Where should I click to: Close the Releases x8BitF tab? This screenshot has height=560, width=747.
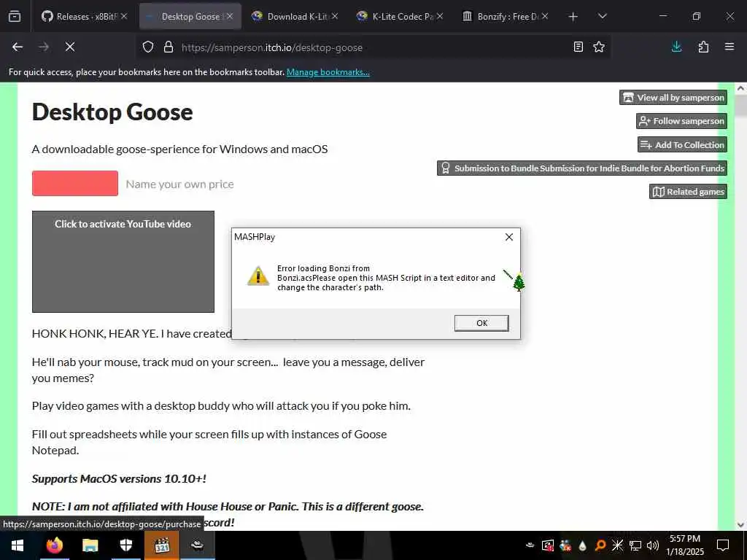coord(124,16)
